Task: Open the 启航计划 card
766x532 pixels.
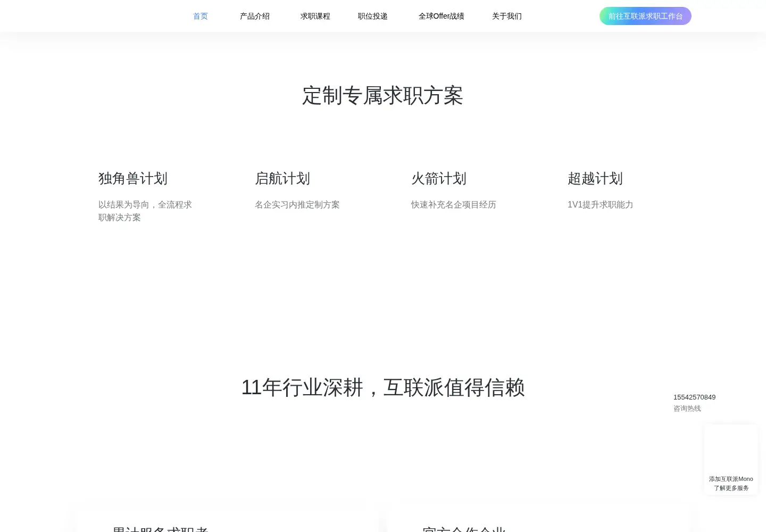Action: pos(282,178)
